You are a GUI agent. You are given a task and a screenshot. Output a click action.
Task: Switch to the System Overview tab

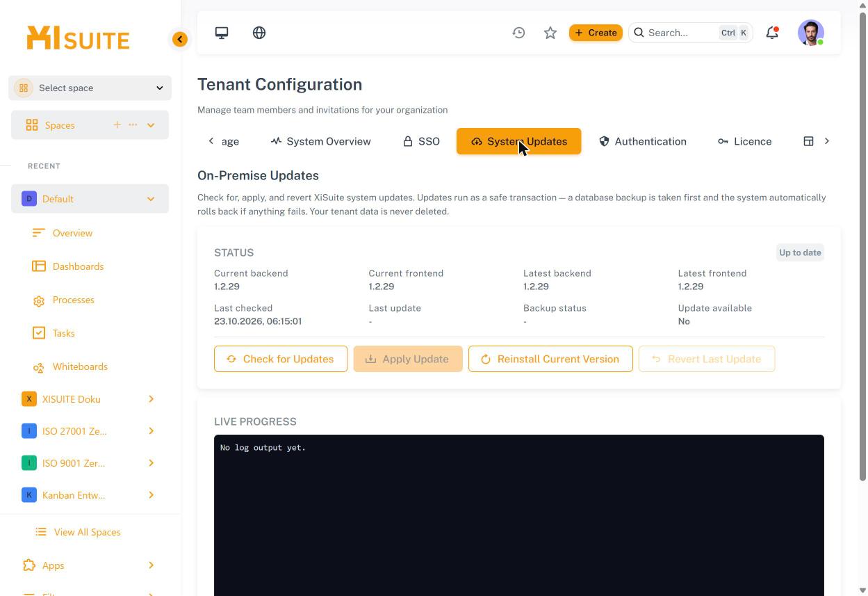point(321,141)
